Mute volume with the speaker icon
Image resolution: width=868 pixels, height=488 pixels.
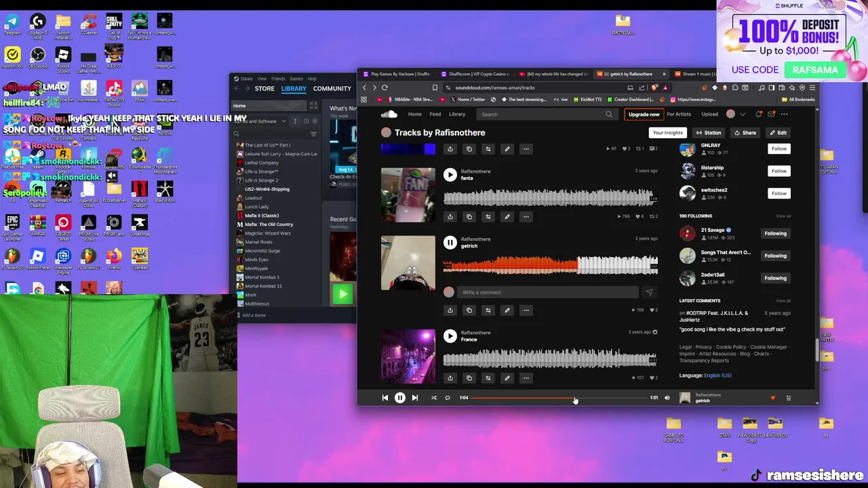[x=667, y=398]
